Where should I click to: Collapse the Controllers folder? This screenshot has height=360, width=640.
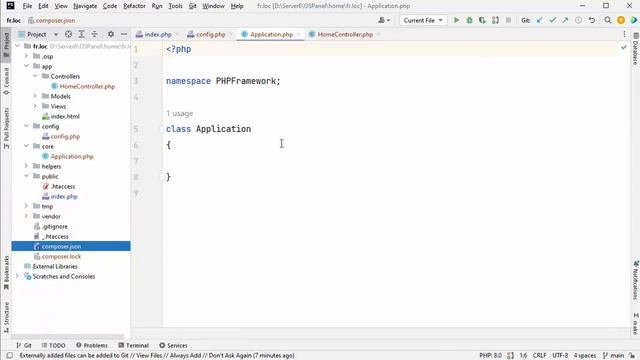click(x=36, y=76)
